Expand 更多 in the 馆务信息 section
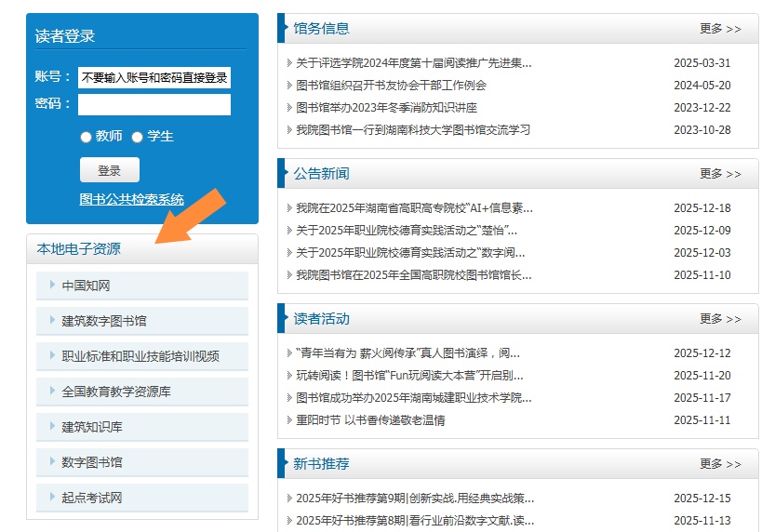This screenshot has width=775, height=532. [720, 29]
